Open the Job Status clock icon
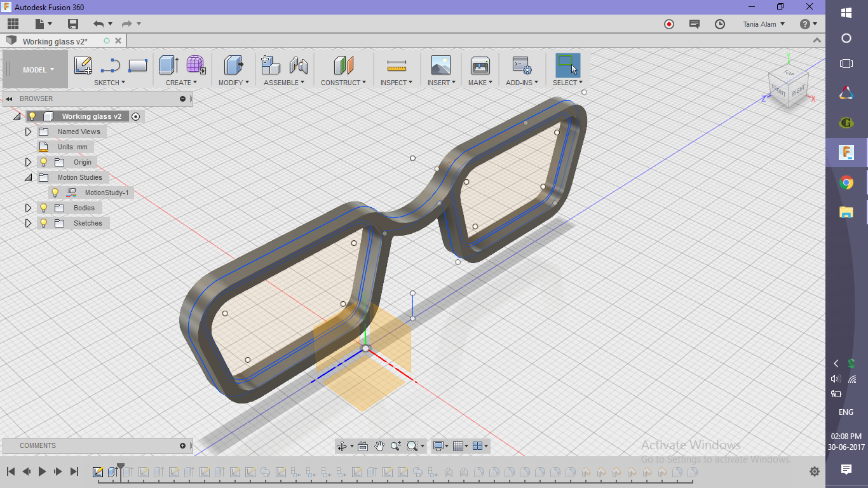This screenshot has height=488, width=868. tap(719, 24)
